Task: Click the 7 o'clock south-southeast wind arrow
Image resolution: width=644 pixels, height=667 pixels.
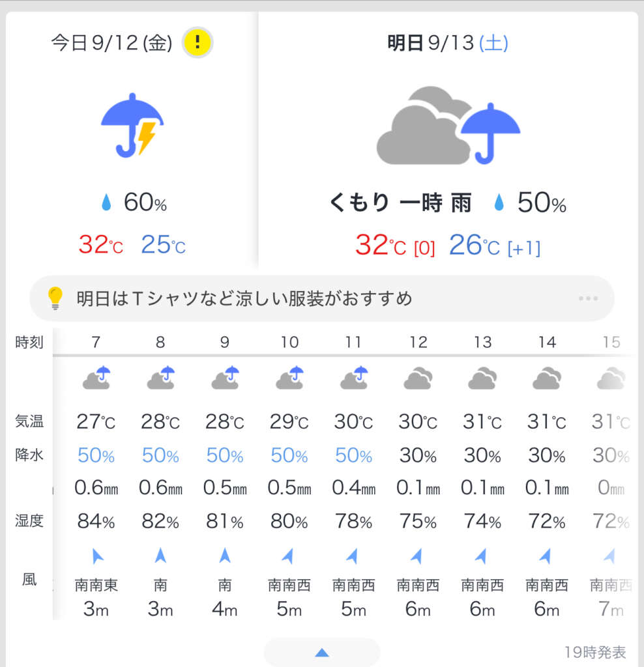Action: tap(98, 556)
